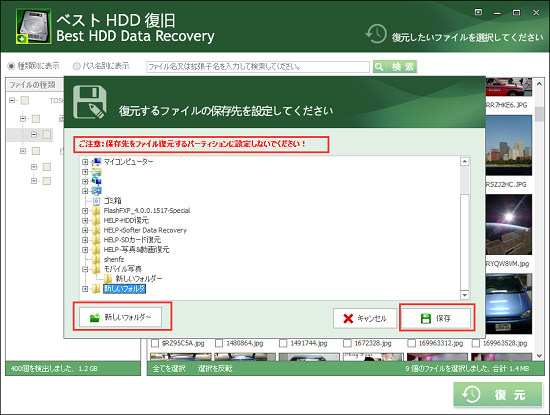Click the folder tree scrollbar up arrow
Image resolution: width=550 pixels, height=415 pixels.
pos(465,161)
